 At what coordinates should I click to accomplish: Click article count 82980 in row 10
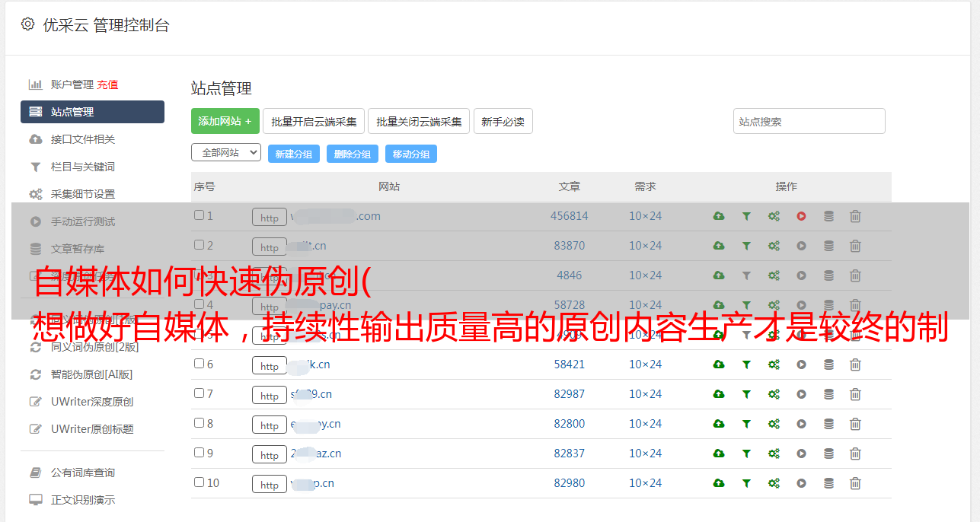click(x=570, y=483)
